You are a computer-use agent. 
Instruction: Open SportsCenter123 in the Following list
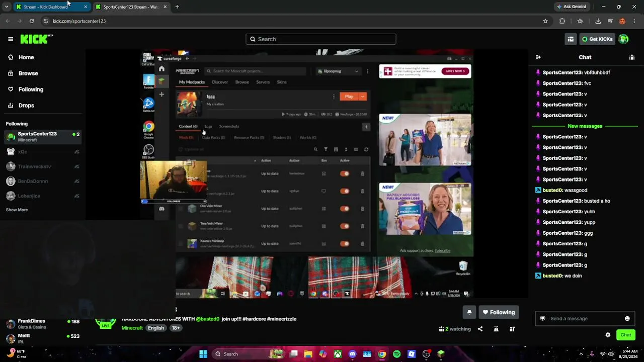coord(42,136)
